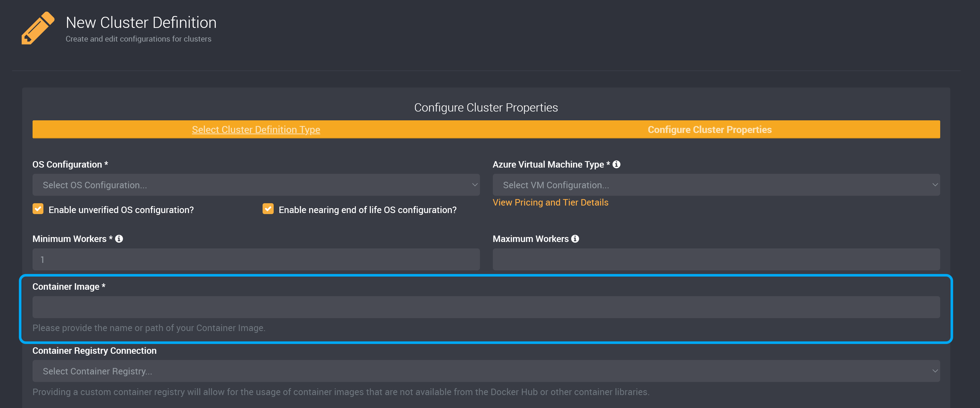Open the Select Container Registry dropdown
Screen dimensions: 980x408
(x=486, y=371)
